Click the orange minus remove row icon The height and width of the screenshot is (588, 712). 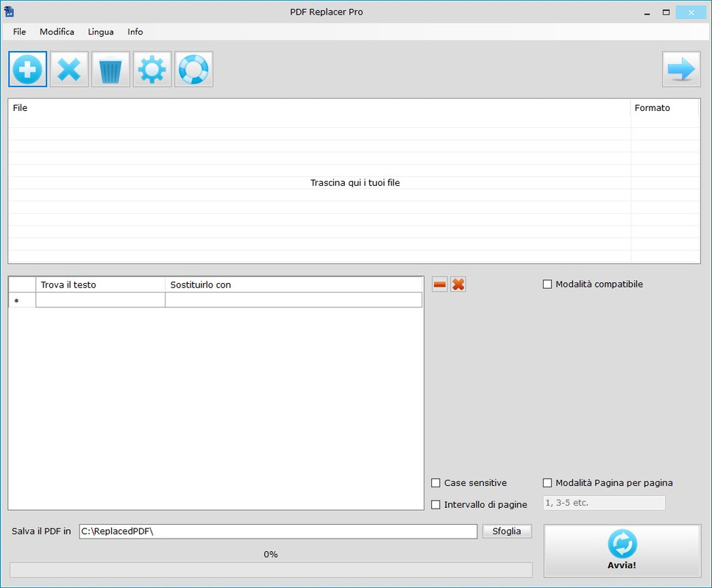[440, 284]
